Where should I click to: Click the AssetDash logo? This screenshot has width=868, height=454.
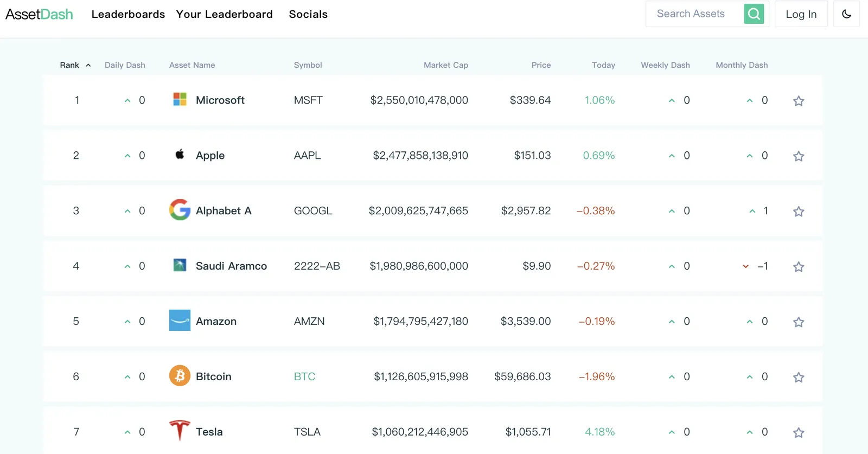[39, 14]
